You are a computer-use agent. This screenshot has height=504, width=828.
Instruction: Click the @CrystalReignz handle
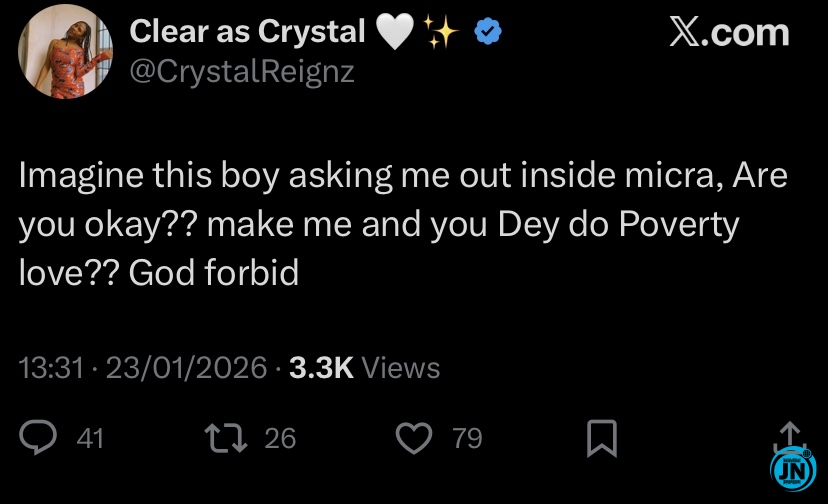[242, 73]
